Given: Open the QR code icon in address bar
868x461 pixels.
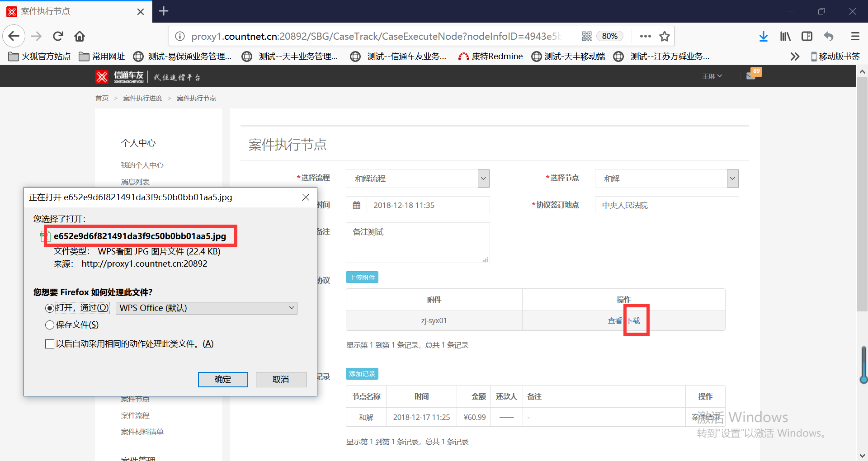Looking at the screenshot, I should pyautogui.click(x=587, y=36).
